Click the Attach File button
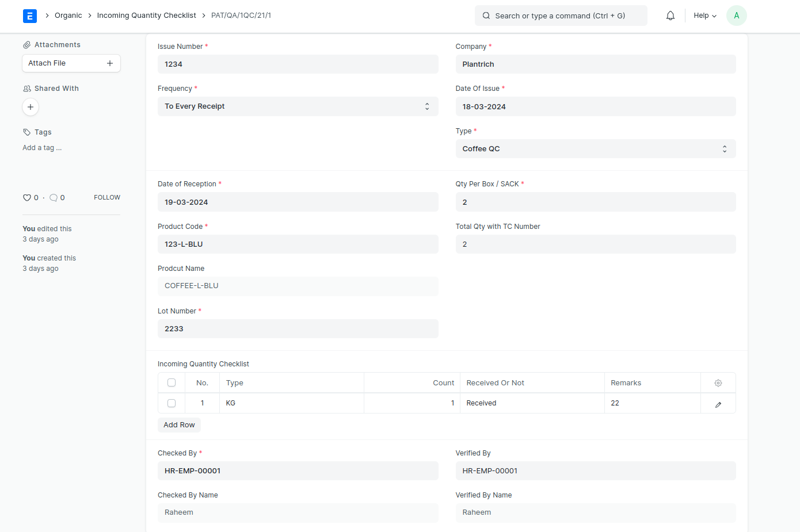 [71, 63]
